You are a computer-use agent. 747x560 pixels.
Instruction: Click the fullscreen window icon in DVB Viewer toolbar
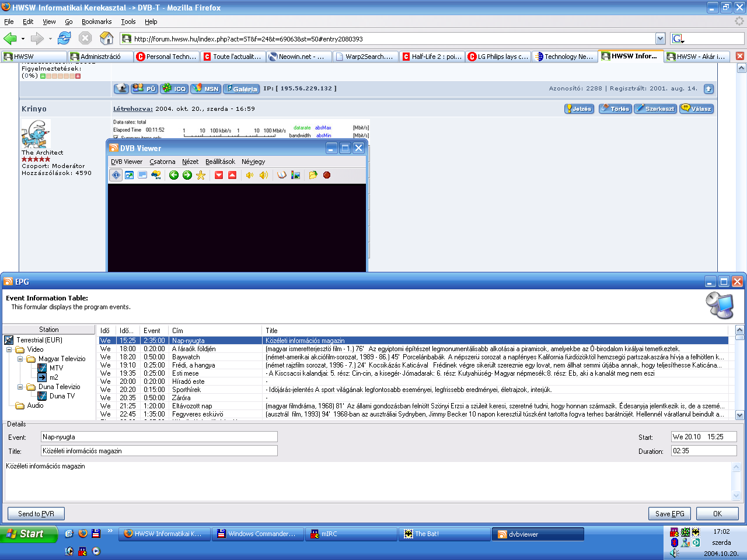click(x=130, y=175)
